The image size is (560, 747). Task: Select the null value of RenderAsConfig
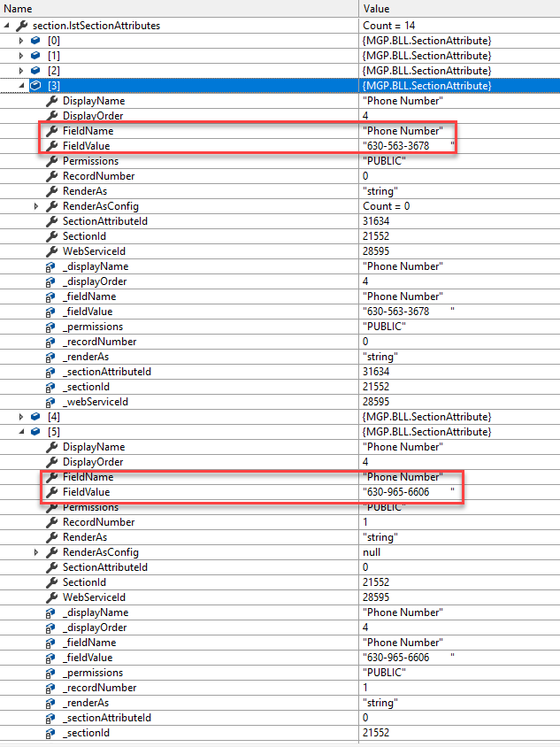click(x=372, y=552)
